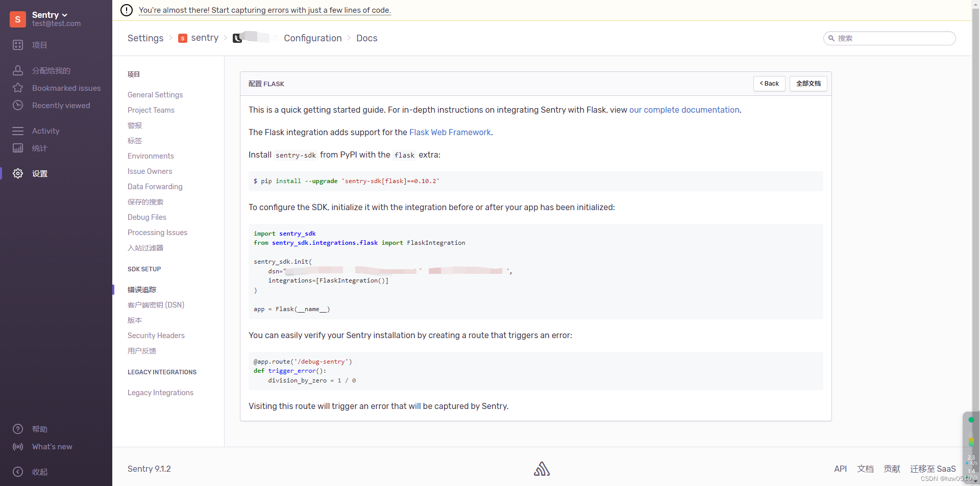980x486 pixels.
Task: Click the 设置 gear icon
Action: pos(18,173)
